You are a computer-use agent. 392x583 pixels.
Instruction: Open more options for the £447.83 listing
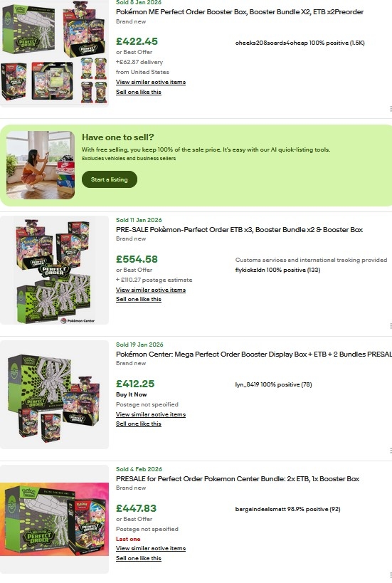(x=390, y=575)
